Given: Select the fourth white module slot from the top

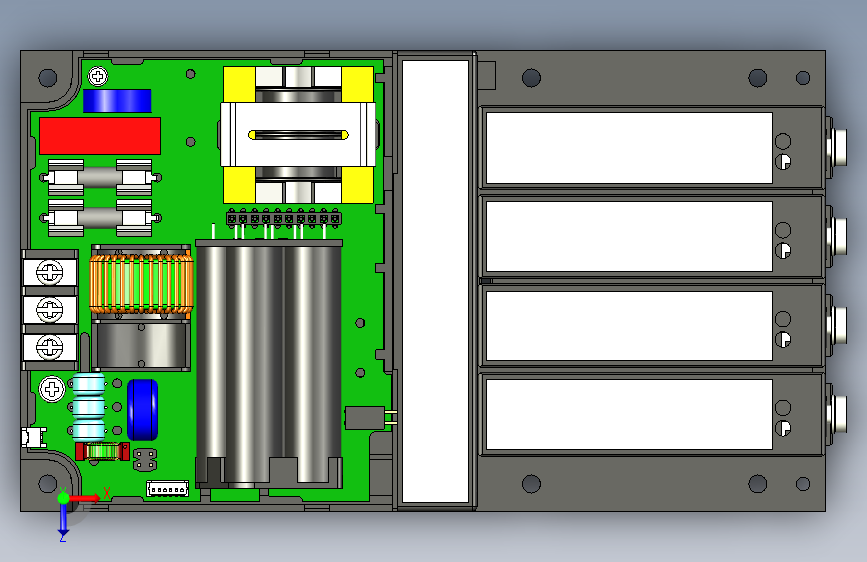Looking at the screenshot, I should point(629,414).
